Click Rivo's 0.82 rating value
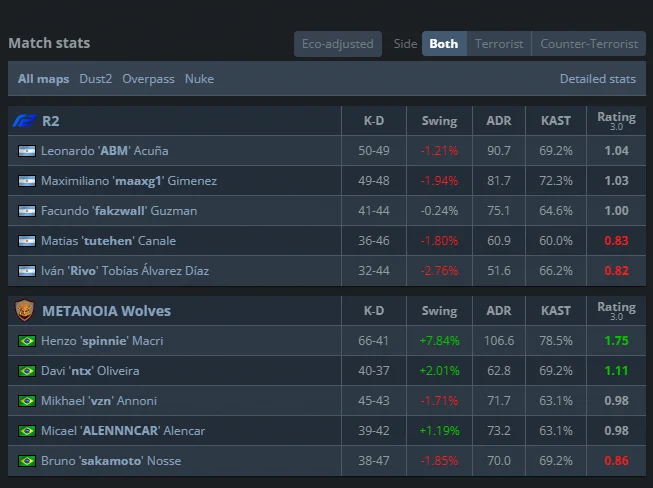653x488 pixels. tap(616, 271)
